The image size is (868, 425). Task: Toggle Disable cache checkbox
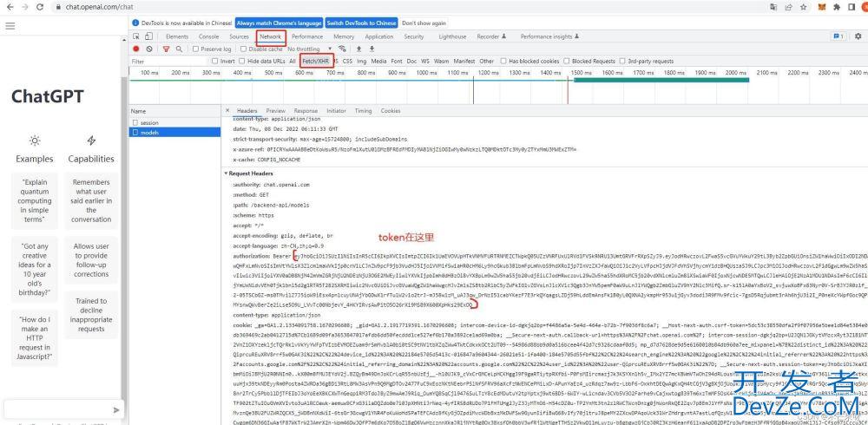pos(243,49)
